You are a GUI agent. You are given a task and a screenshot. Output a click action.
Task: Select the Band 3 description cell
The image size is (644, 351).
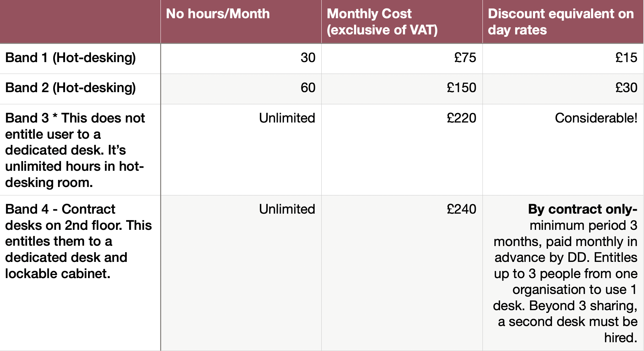pyautogui.click(x=75, y=150)
